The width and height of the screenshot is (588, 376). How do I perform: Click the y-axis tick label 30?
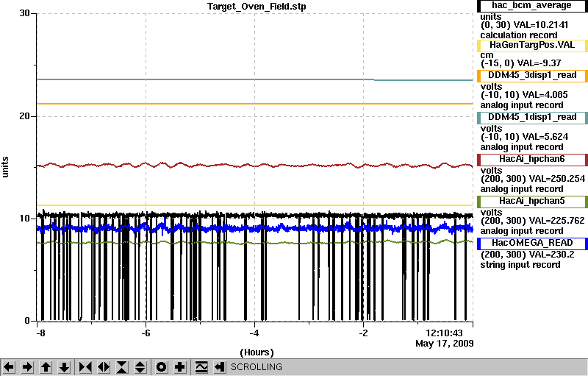pos(25,13)
